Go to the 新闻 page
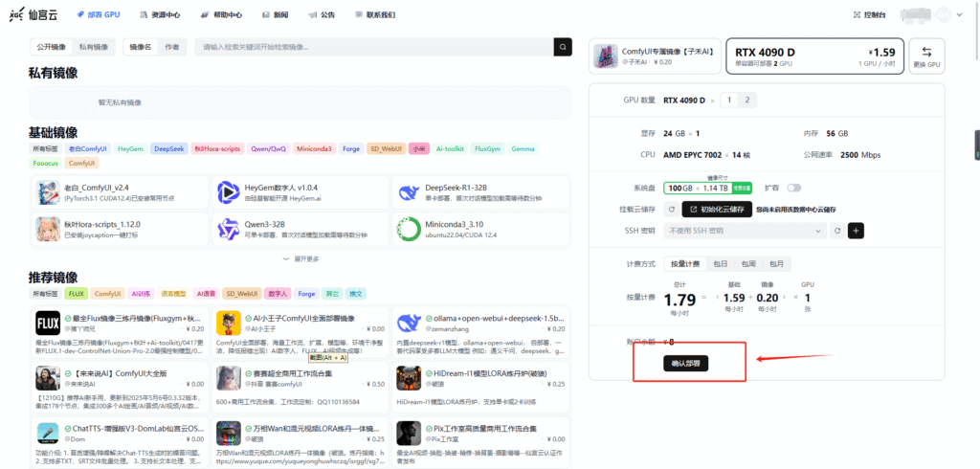 coord(275,14)
